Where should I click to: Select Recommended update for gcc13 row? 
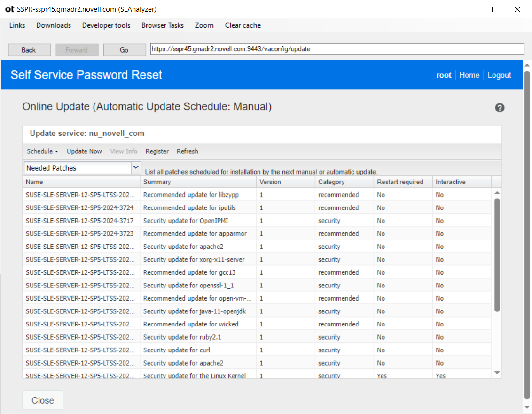click(257, 272)
